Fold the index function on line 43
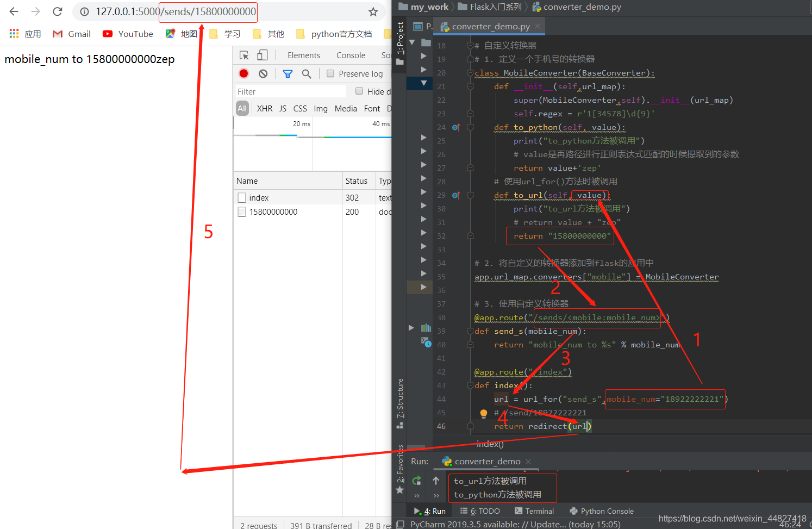The height and width of the screenshot is (529, 812). [470, 385]
